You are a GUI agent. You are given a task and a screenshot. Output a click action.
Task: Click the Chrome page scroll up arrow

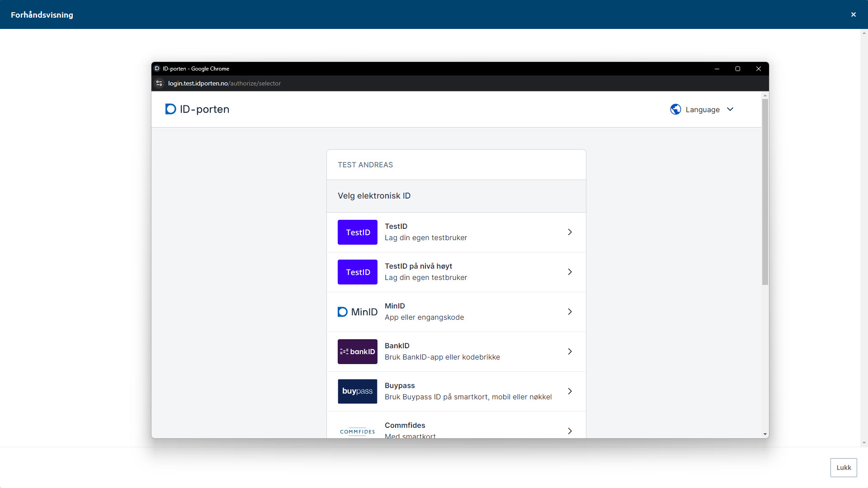765,95
